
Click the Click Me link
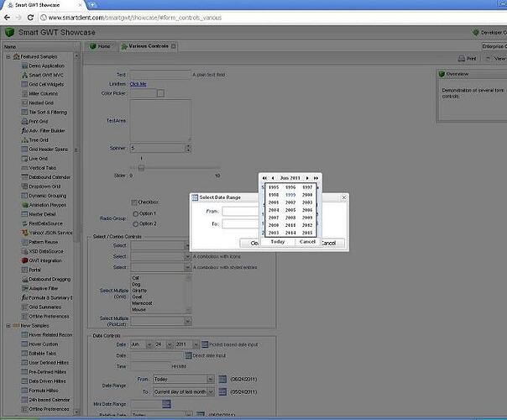pos(138,84)
